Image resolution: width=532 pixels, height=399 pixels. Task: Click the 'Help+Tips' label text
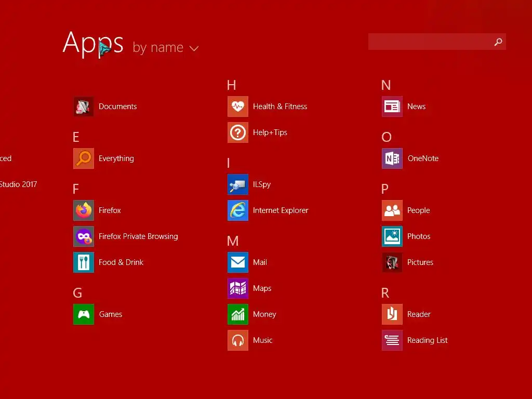[x=270, y=132]
